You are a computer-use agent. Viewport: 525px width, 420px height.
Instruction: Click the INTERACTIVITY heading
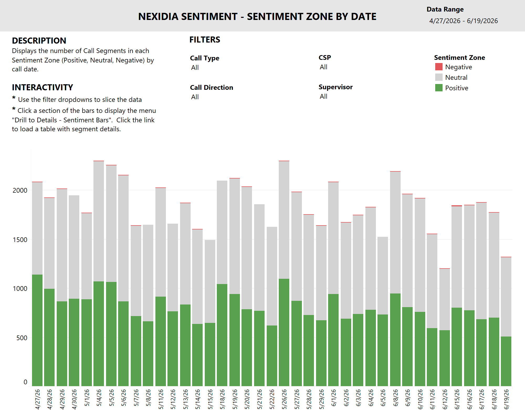point(43,87)
